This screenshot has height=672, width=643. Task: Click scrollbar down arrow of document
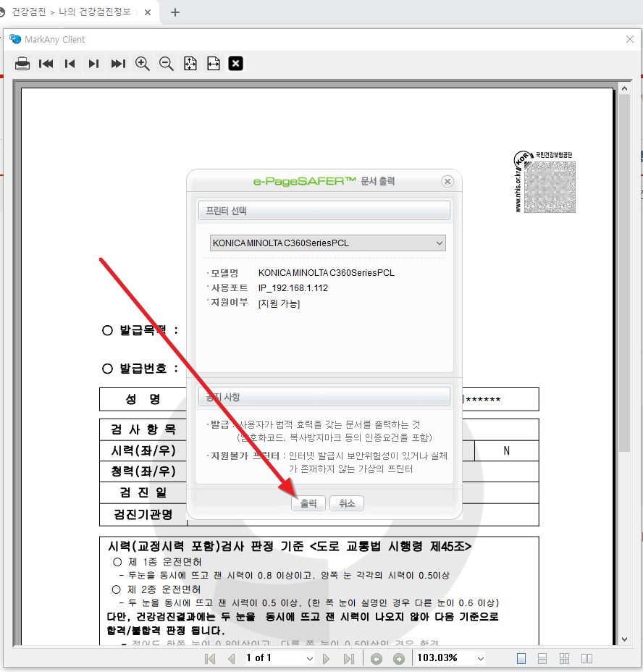click(x=625, y=639)
